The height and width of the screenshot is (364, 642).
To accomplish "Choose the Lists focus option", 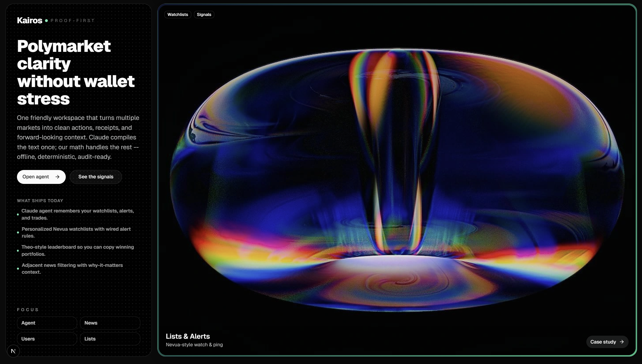I will pyautogui.click(x=110, y=339).
